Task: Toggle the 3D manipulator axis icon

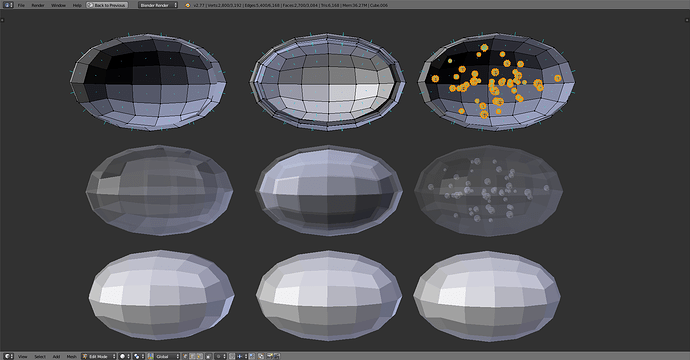Action: point(150,356)
